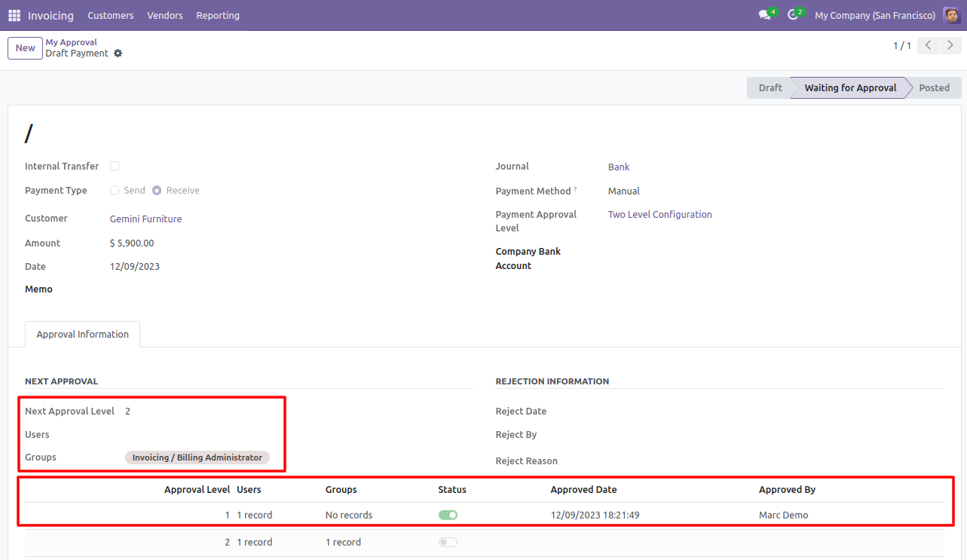Screen dimensions: 967x560
Task: Open the Gemini Furniture customer link
Action: point(145,219)
